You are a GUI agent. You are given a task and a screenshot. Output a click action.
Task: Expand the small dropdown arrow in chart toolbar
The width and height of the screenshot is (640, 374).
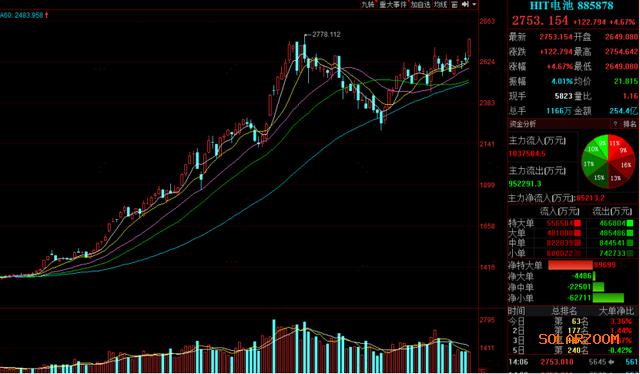pos(474,4)
